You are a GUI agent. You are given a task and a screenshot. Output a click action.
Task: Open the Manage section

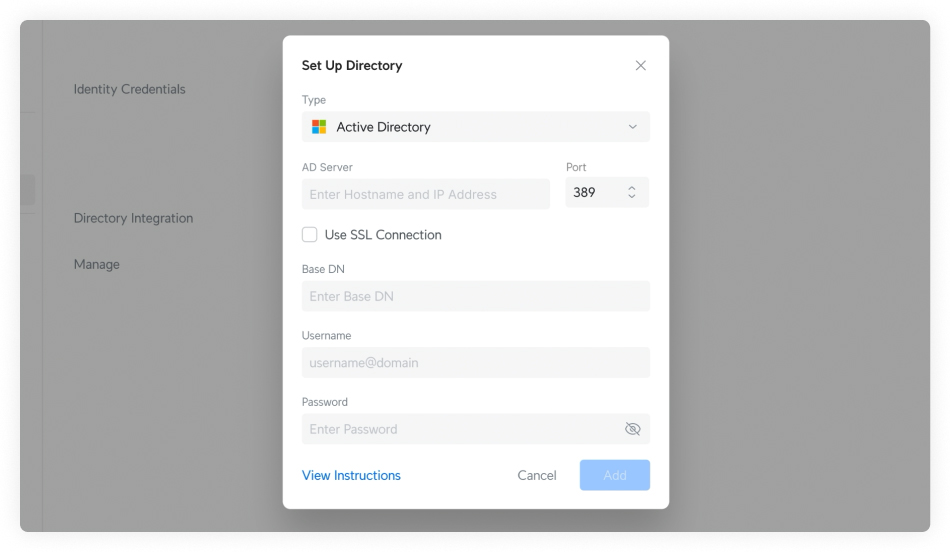[96, 264]
